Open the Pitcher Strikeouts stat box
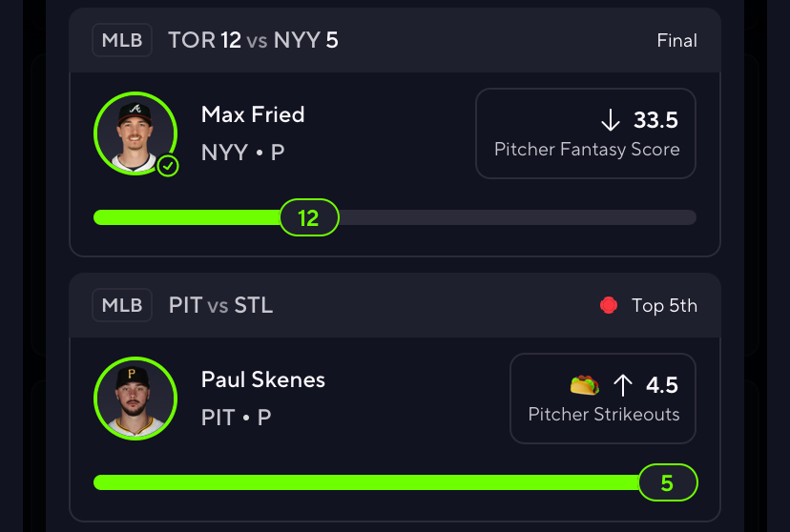Viewport: 790px width, 532px height. (x=603, y=399)
